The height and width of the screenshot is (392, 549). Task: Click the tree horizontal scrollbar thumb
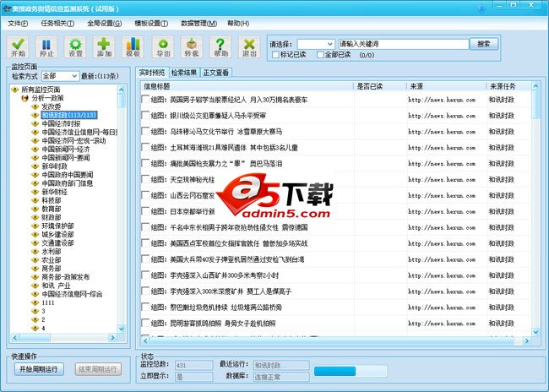tap(35, 338)
